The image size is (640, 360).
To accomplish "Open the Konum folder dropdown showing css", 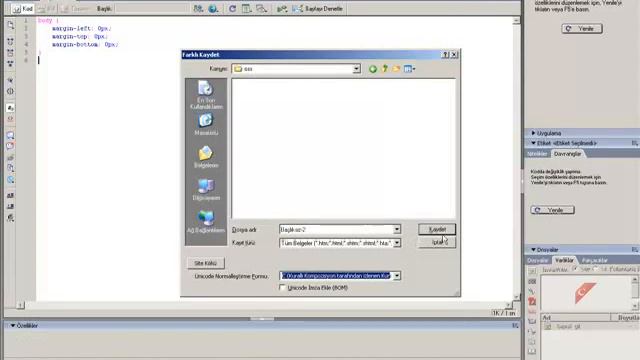I will [356, 69].
